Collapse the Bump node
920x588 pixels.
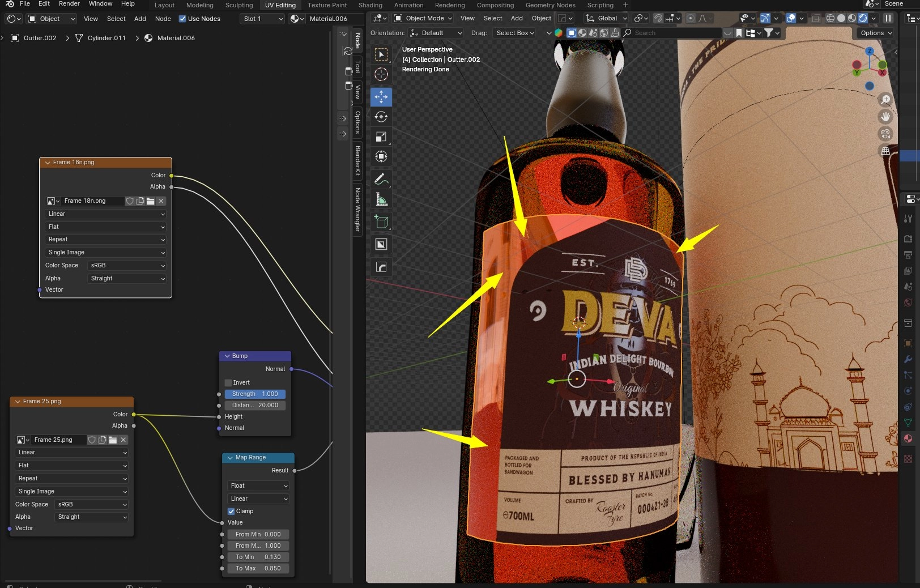pos(228,356)
